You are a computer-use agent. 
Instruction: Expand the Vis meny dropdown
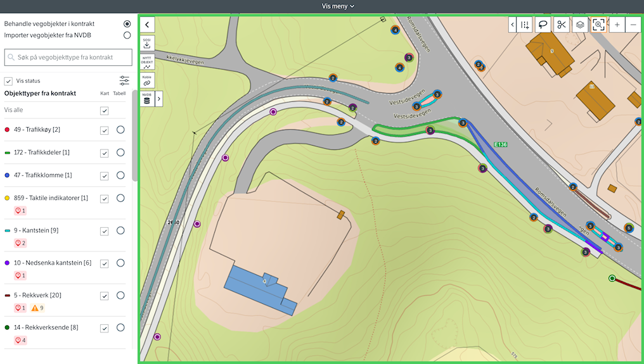pyautogui.click(x=338, y=6)
